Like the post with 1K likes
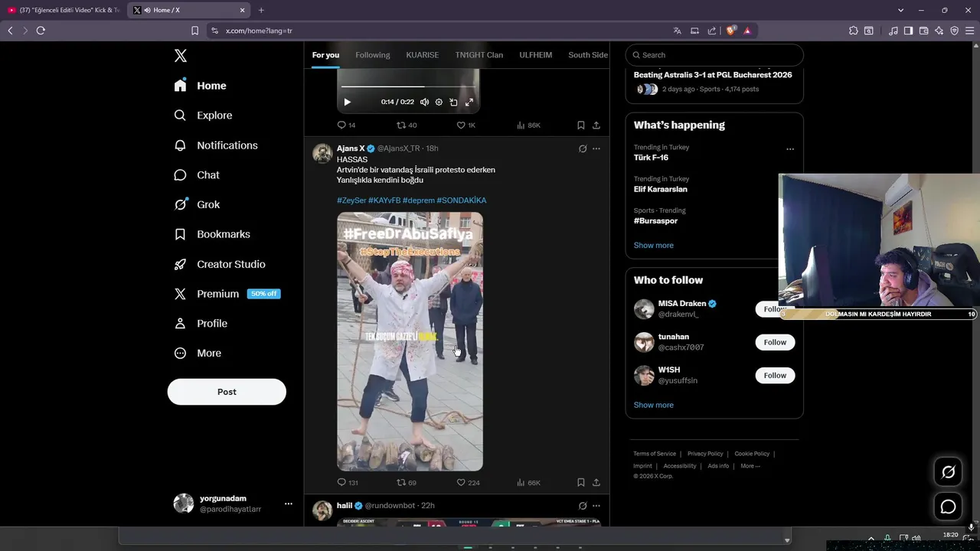The image size is (980, 551). coord(466,125)
